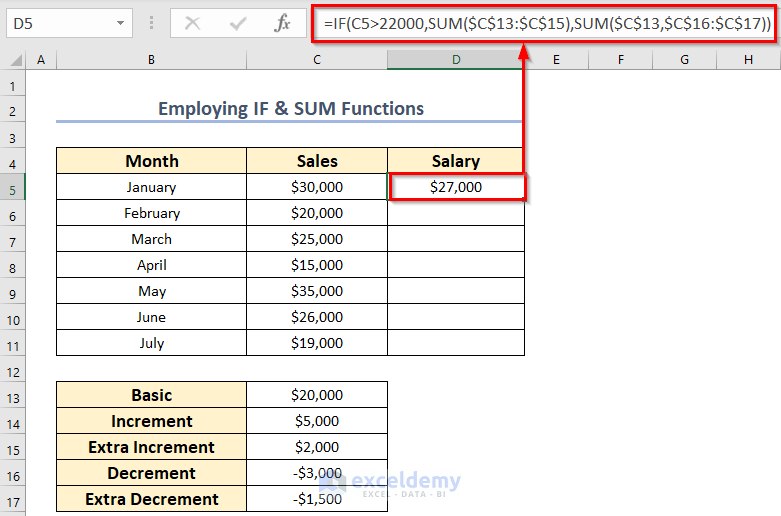This screenshot has width=781, height=516.
Task: Click the Salary header cell
Action: [x=456, y=161]
